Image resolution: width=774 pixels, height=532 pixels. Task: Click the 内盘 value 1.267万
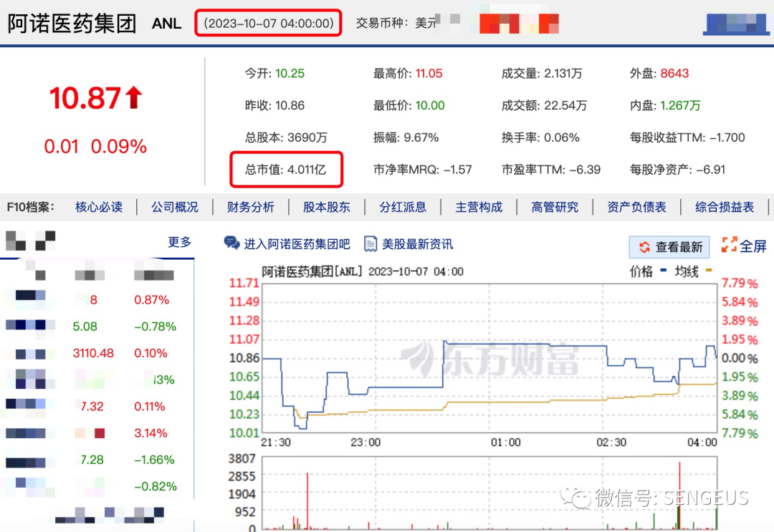[680, 105]
